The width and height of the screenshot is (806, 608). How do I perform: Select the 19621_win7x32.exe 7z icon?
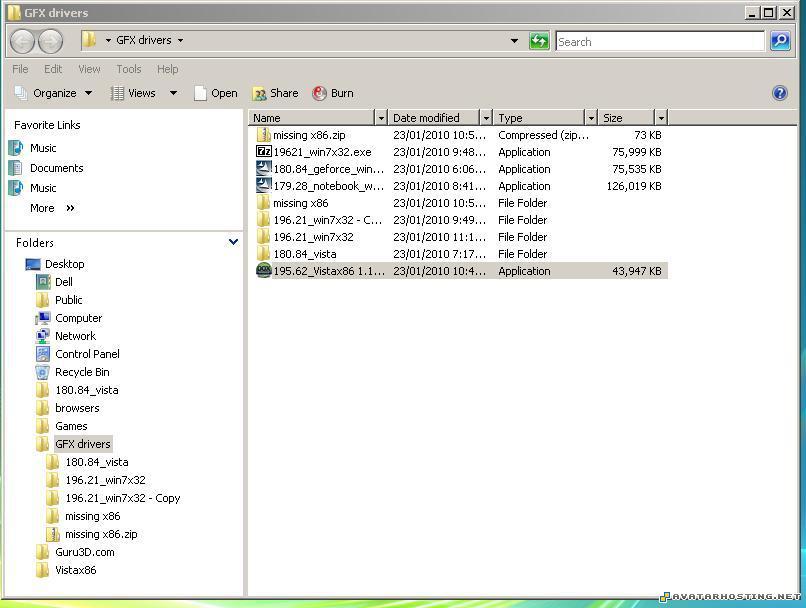click(x=264, y=152)
